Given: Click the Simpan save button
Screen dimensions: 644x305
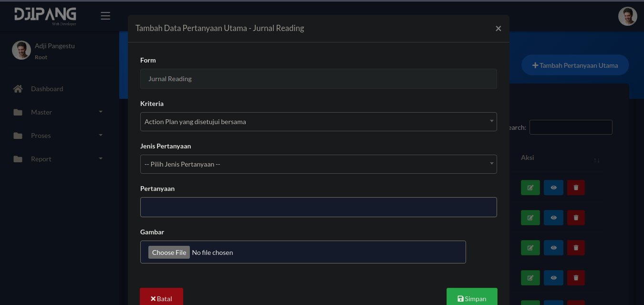Looking at the screenshot, I should click(x=471, y=298).
